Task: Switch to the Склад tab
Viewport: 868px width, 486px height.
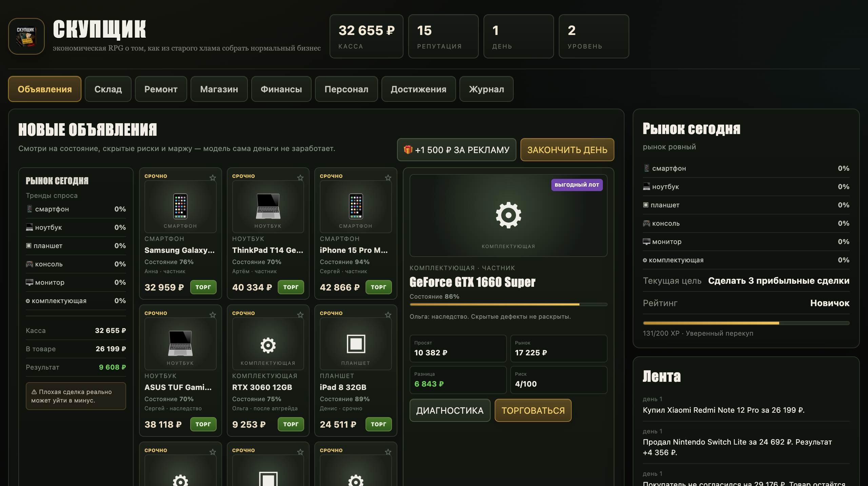Action: point(108,89)
